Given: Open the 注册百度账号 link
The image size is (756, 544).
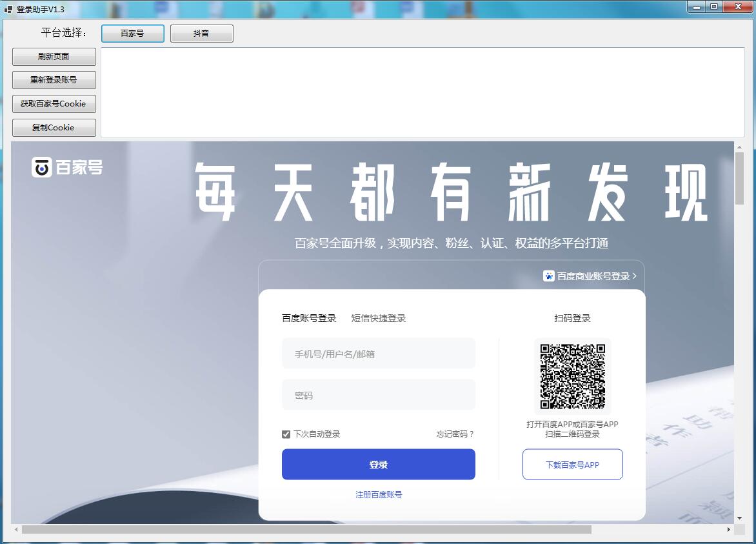Looking at the screenshot, I should pyautogui.click(x=379, y=495).
